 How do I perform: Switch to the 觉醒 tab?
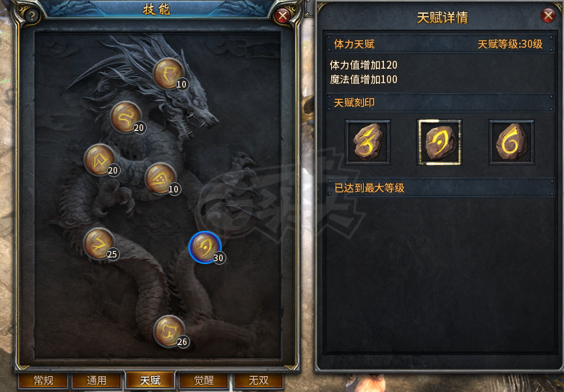pos(204,380)
